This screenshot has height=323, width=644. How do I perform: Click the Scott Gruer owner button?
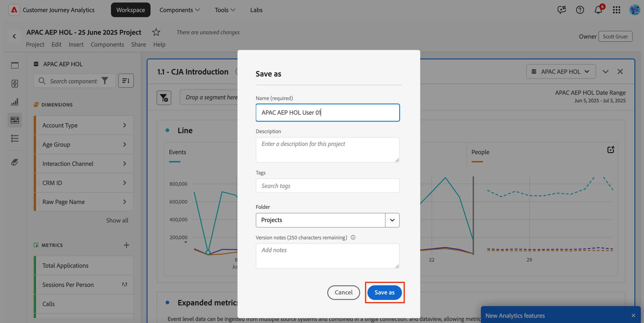615,37
